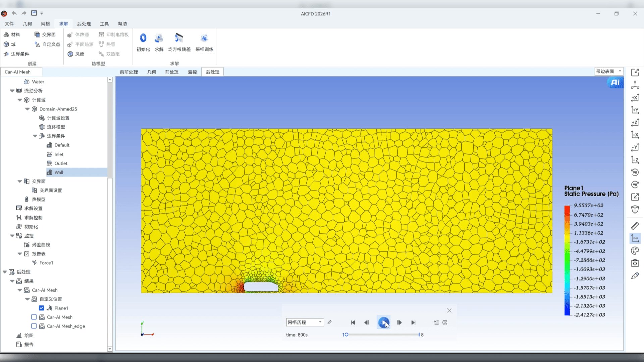Set view to -X axis
Screen dimensions: 644x362
click(x=635, y=135)
